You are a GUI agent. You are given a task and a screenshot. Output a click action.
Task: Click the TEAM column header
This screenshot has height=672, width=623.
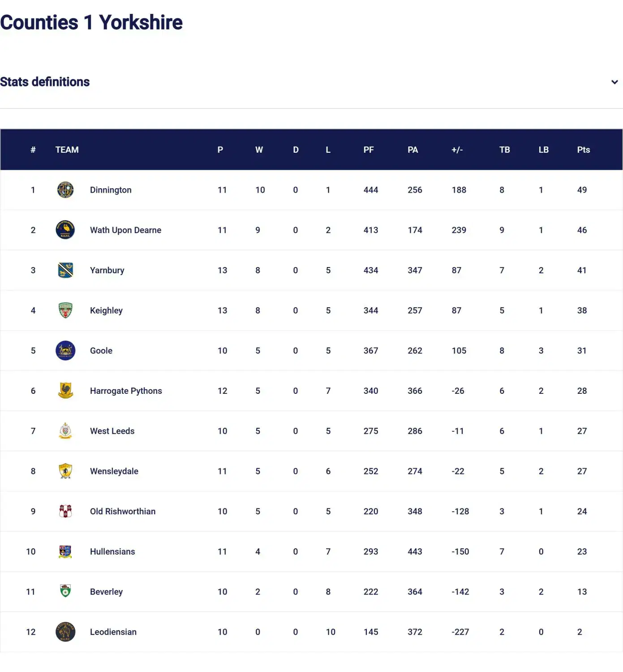tap(67, 150)
